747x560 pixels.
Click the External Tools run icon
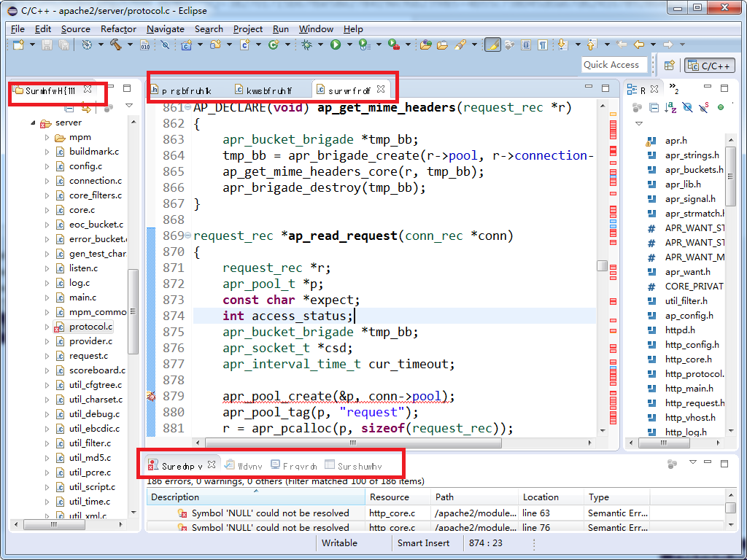tap(394, 44)
